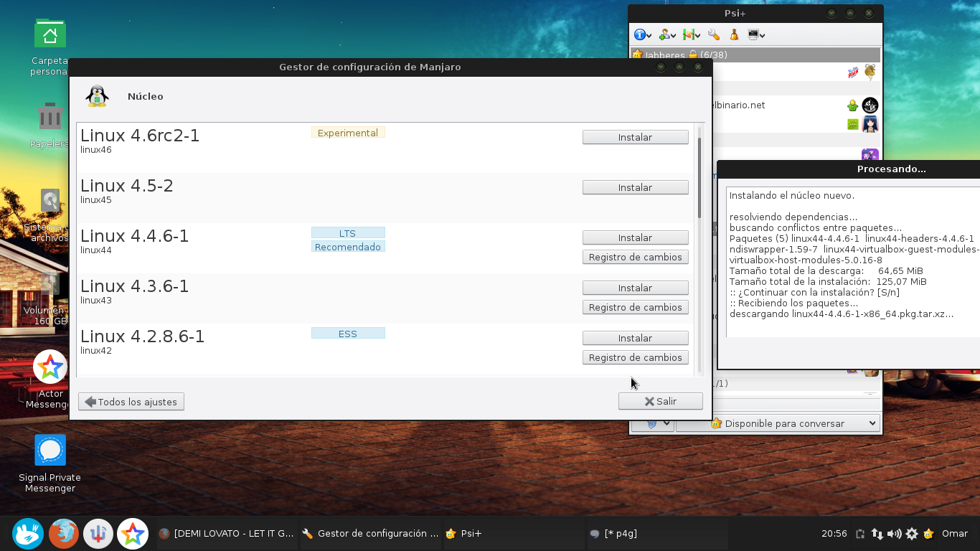The width and height of the screenshot is (980, 551).
Task: Click the 'Experimental' label on Linux 4.6rc2-1
Action: pyautogui.click(x=348, y=133)
